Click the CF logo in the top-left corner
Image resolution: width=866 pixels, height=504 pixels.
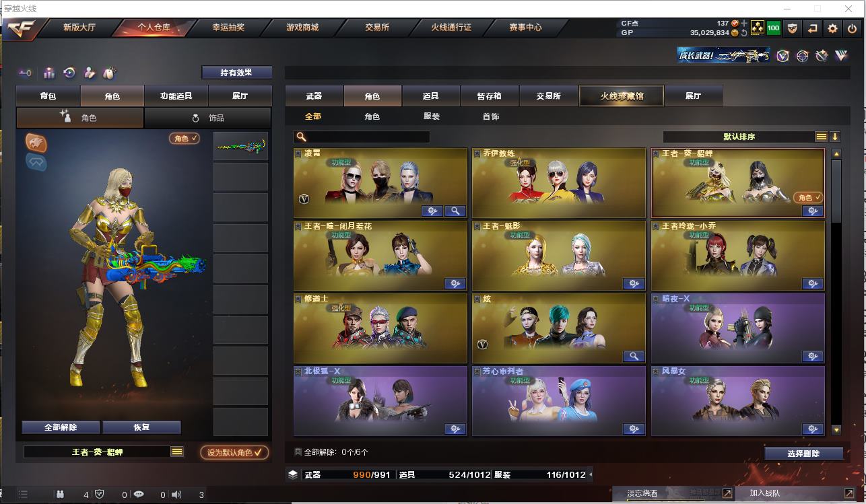(x=22, y=29)
